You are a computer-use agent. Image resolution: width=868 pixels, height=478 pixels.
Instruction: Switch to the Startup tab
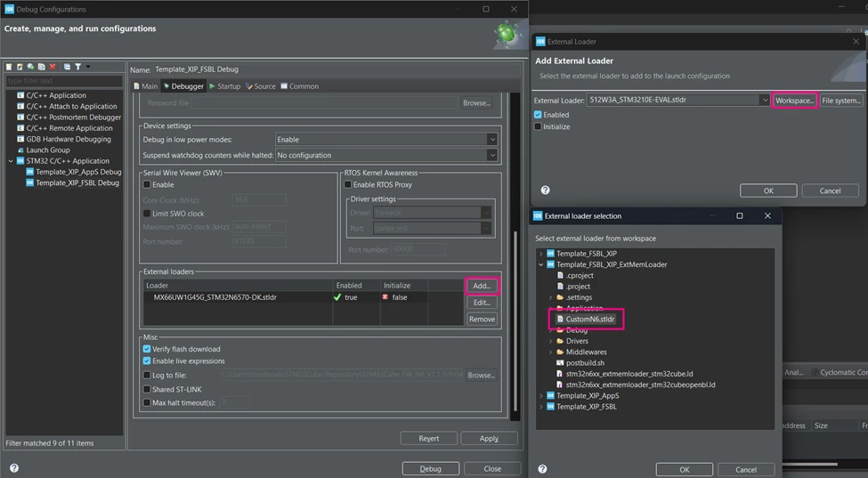[x=224, y=86]
